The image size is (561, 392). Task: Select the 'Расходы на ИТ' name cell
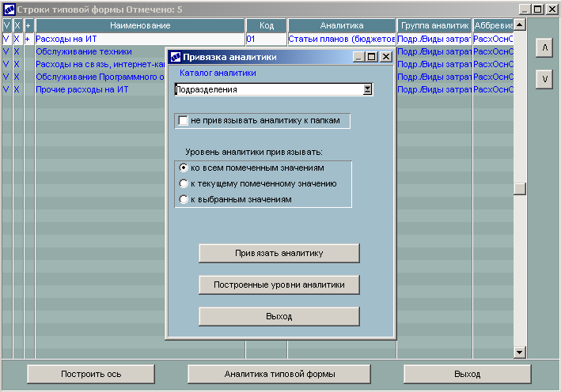click(x=140, y=39)
